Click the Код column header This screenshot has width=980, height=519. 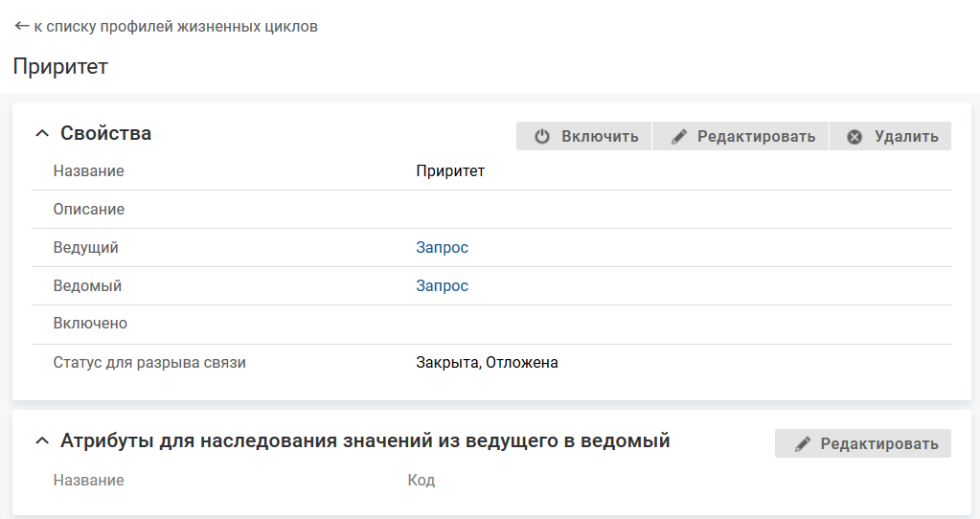pos(422,481)
